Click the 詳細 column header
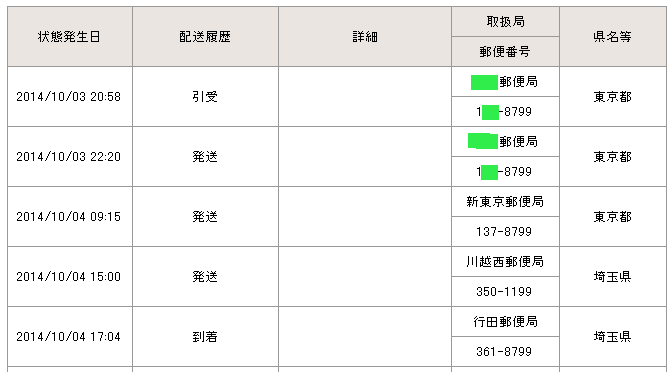Screen dimensions: 671x372 pos(365,36)
